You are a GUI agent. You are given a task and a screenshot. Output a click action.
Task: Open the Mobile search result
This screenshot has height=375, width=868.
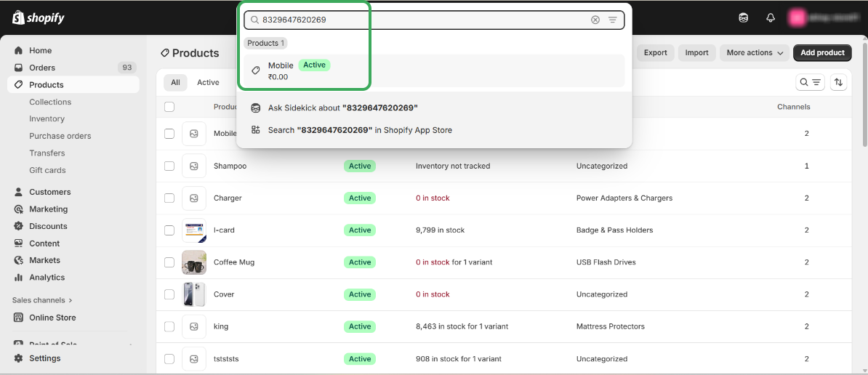(434, 70)
